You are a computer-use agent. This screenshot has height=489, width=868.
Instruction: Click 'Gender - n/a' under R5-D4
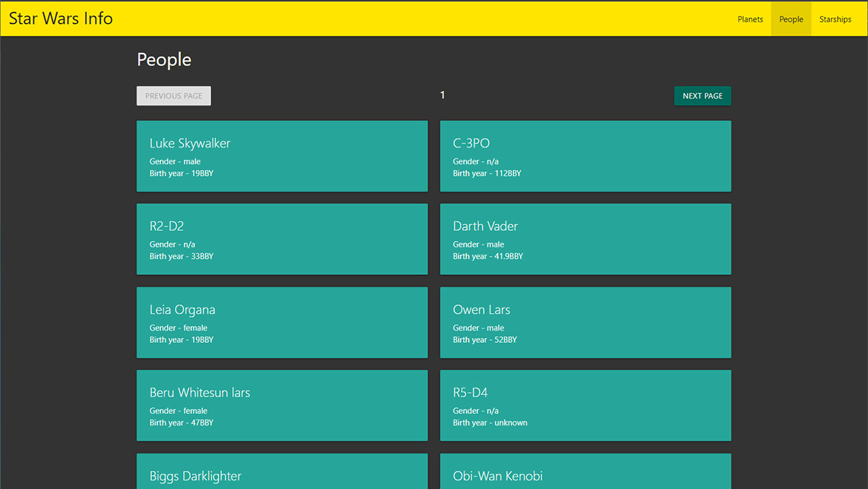click(476, 411)
